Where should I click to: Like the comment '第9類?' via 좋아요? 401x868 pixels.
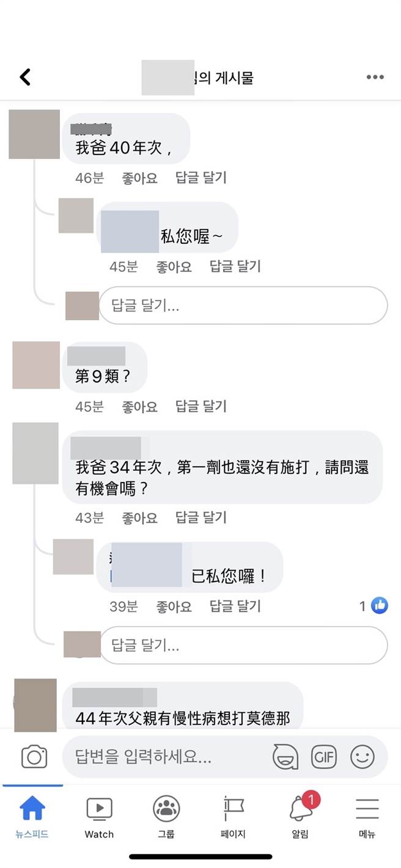[139, 407]
